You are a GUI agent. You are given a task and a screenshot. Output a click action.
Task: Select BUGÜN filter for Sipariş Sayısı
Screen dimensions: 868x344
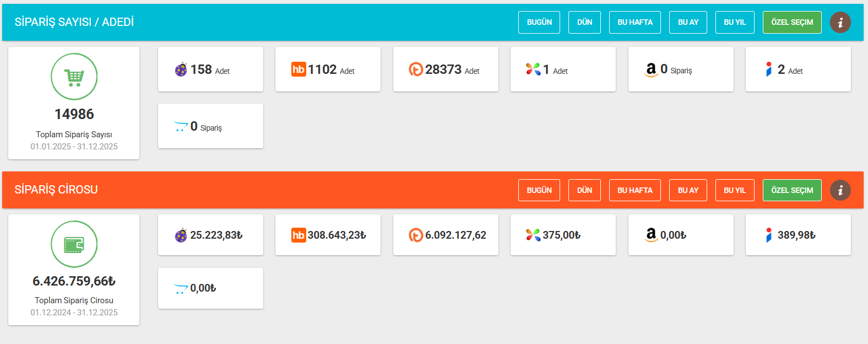pos(539,23)
